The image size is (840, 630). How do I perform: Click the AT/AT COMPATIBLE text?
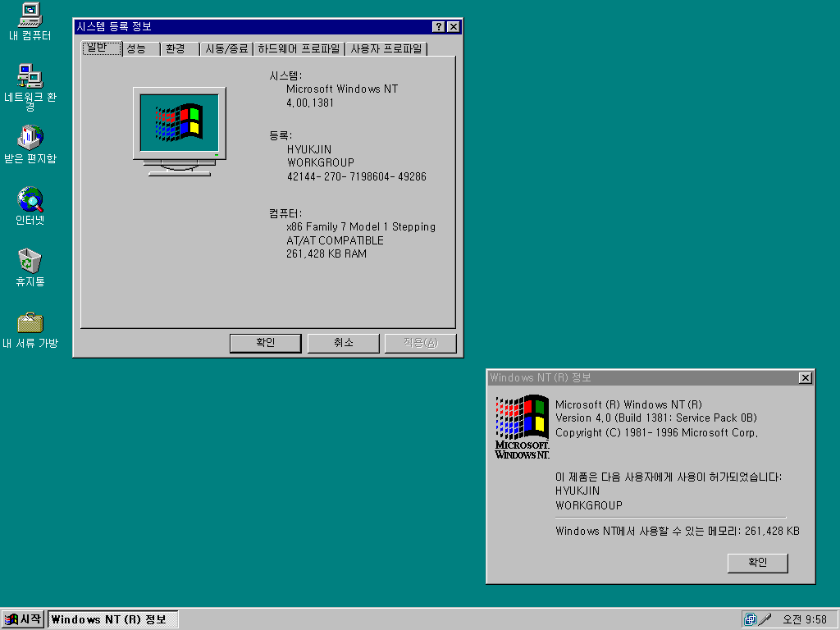[x=335, y=240]
